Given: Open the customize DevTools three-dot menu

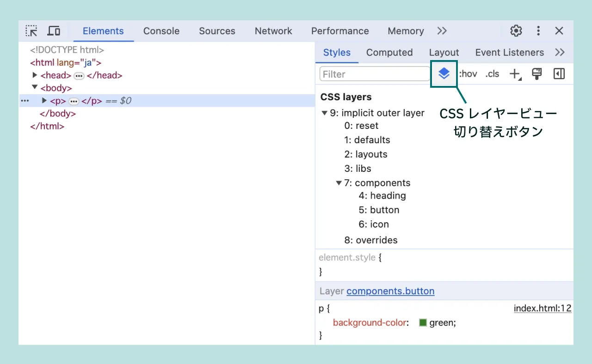Looking at the screenshot, I should (538, 30).
